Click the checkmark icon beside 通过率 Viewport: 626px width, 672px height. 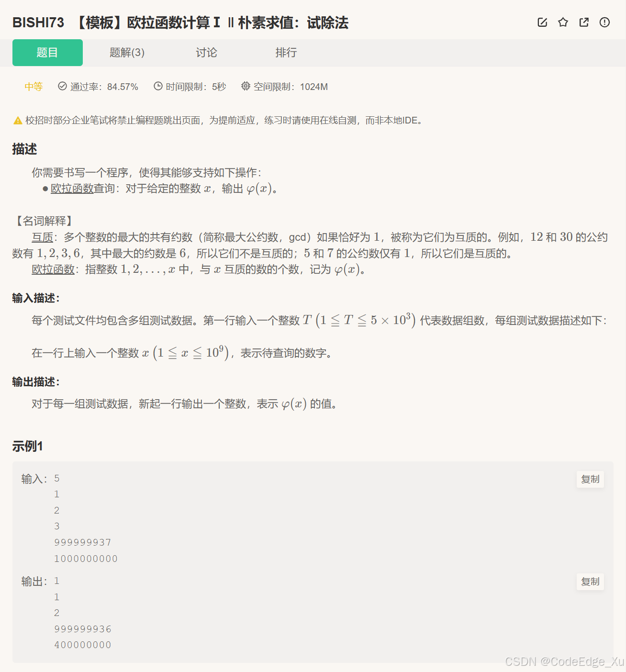pos(62,86)
